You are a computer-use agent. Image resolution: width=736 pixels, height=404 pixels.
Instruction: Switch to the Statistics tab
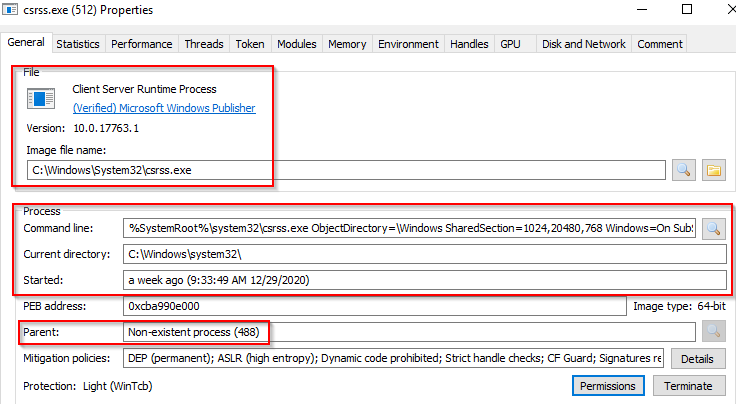click(77, 44)
